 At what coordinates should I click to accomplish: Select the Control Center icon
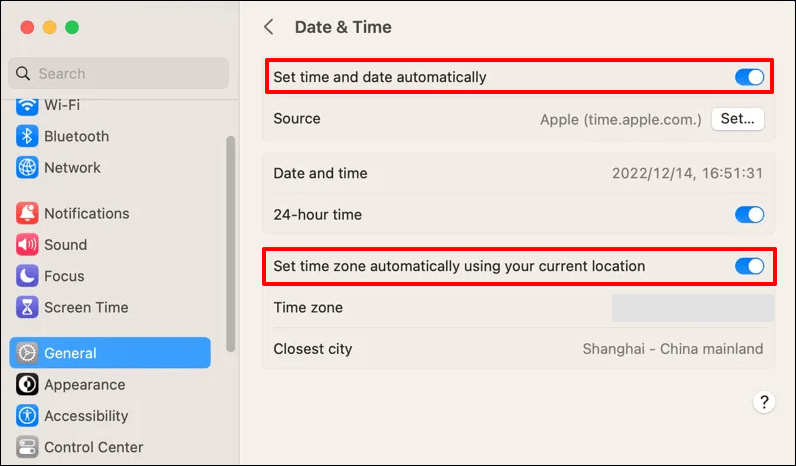coord(27,447)
